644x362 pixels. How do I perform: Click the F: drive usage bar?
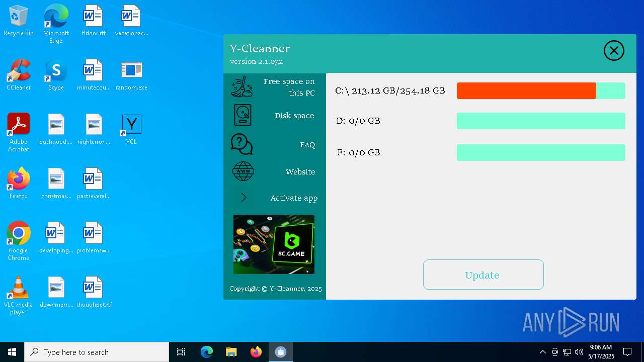coord(541,152)
